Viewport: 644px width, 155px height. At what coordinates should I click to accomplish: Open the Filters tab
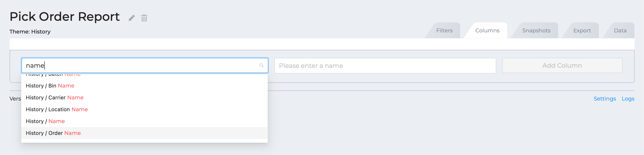point(444,30)
